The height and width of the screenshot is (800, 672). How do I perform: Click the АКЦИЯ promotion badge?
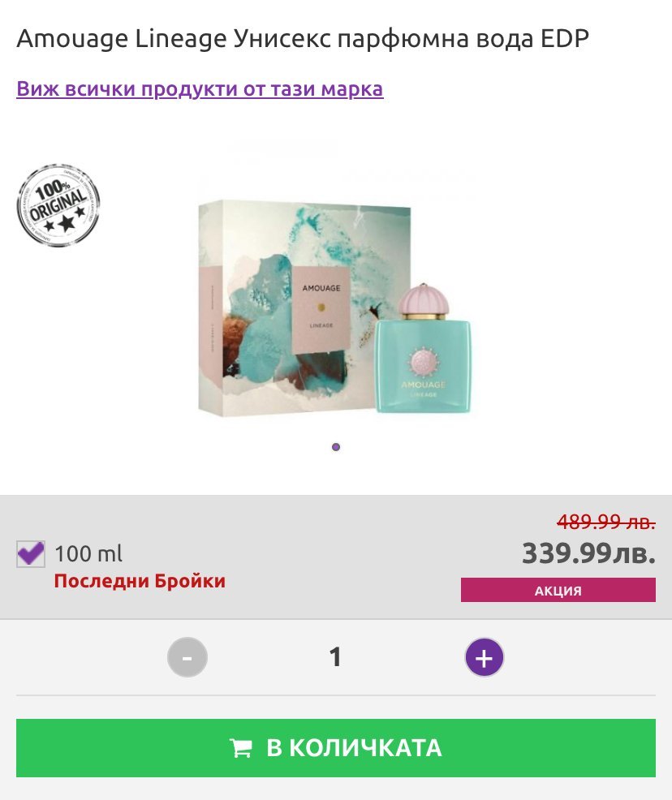pyautogui.click(x=558, y=591)
